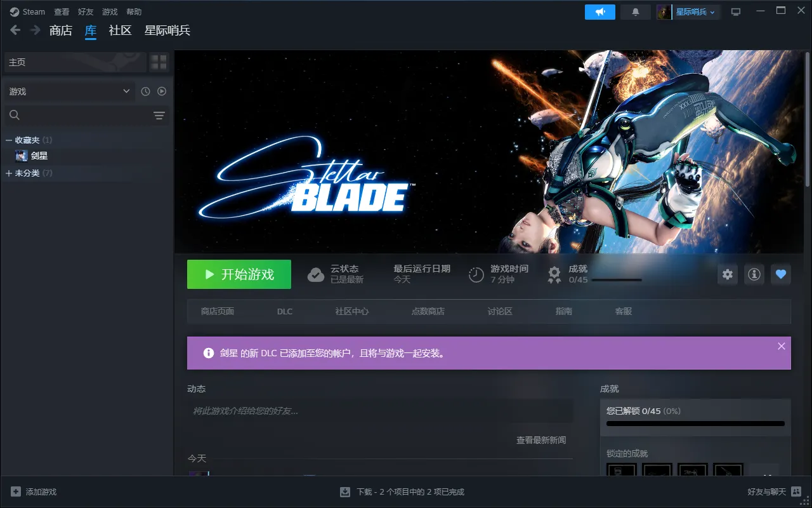Open the 游戏 filter dropdown
The width and height of the screenshot is (812, 508).
point(69,91)
